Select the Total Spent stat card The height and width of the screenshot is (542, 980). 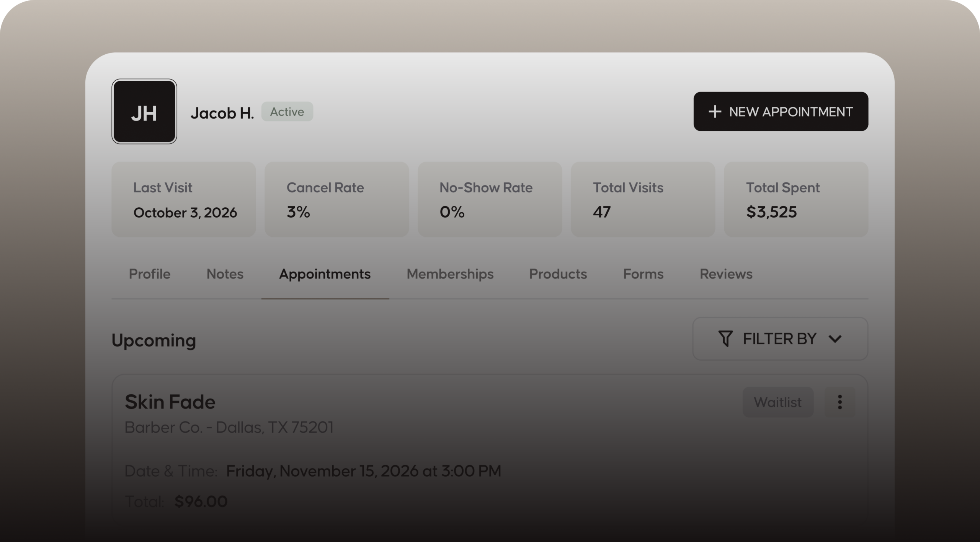pos(796,199)
